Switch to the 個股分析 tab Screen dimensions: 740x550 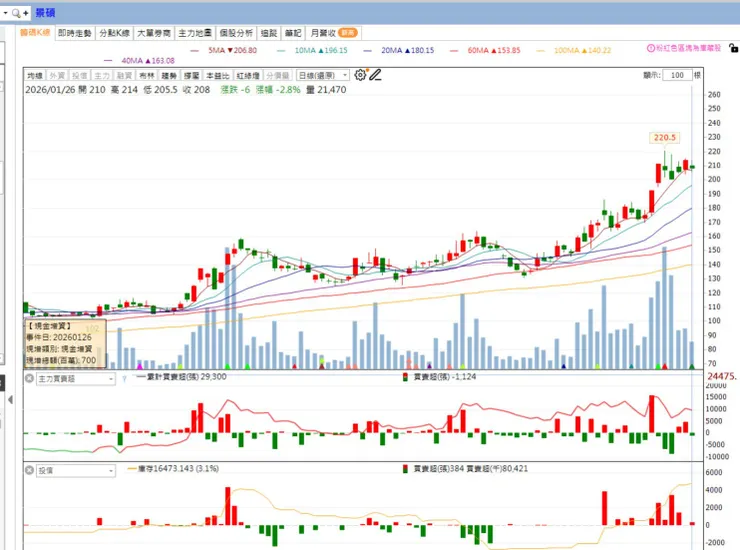pos(236,33)
